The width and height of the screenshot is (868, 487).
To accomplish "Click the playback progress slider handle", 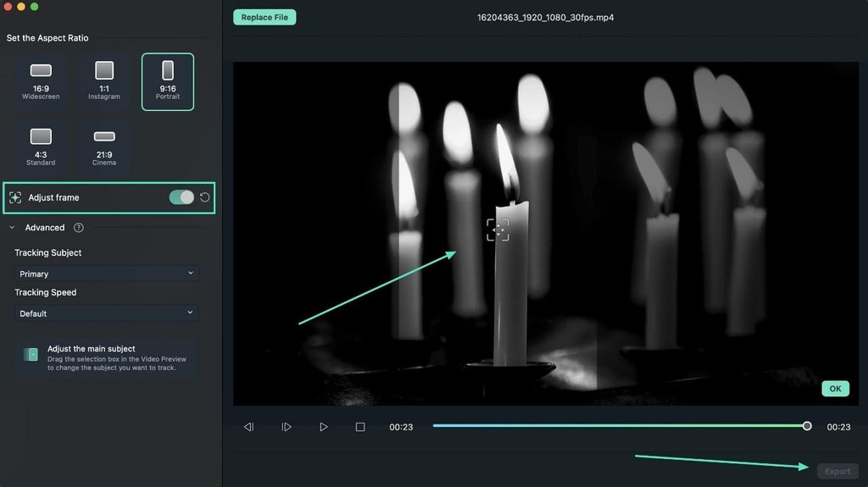I will pyautogui.click(x=807, y=425).
